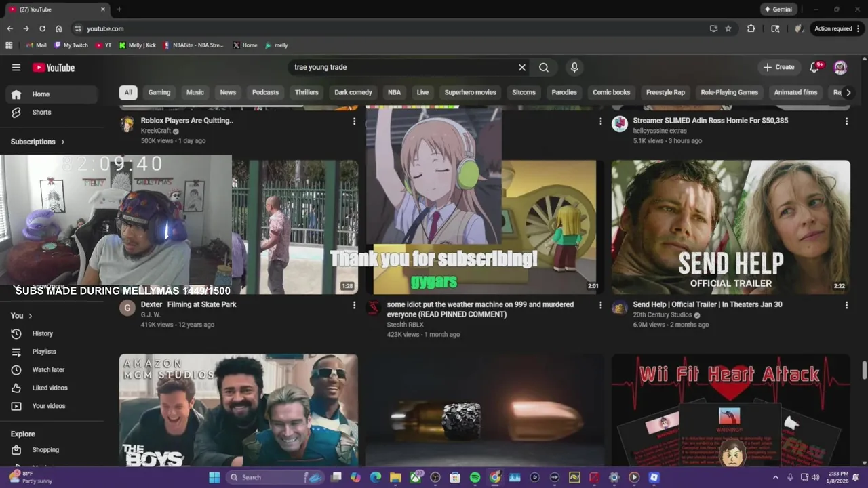The height and width of the screenshot is (488, 868).
Task: Open the KreekCraft channel link
Action: [156, 131]
